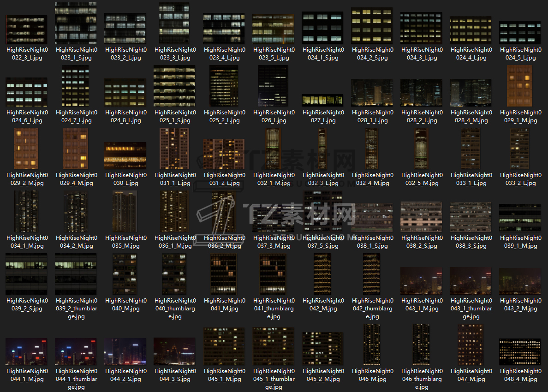Choose thumbnail HighRiseNight0024_4_L.jpg
548x392 pixels.
coord(471,30)
